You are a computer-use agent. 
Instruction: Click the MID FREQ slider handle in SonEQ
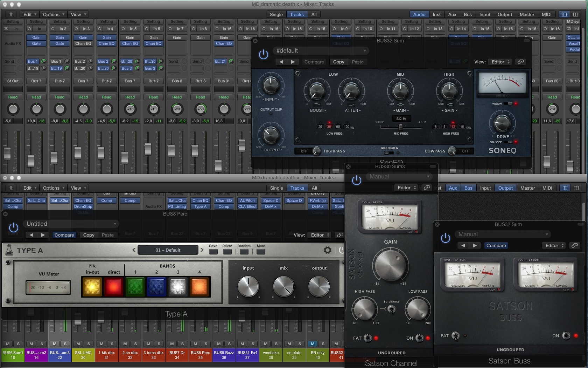pos(401,127)
